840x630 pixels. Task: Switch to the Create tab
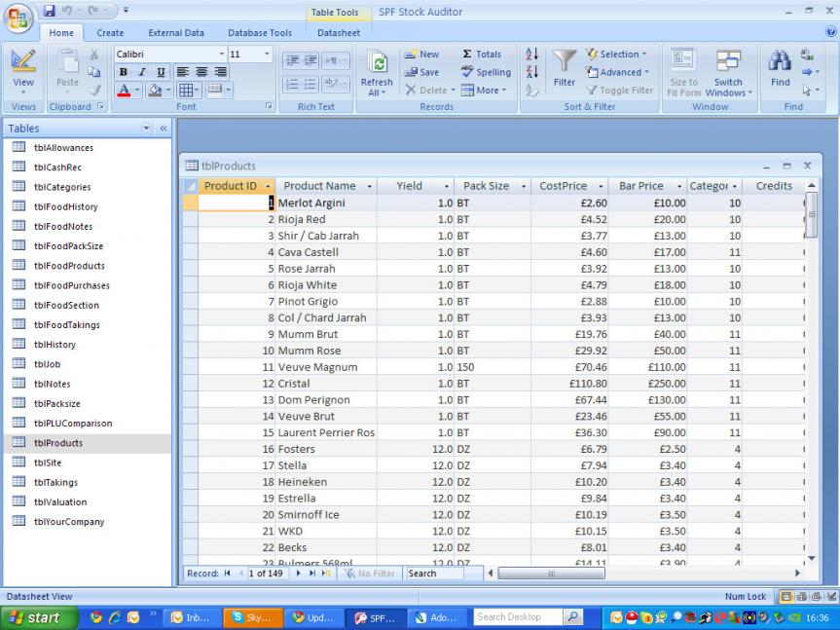click(110, 33)
